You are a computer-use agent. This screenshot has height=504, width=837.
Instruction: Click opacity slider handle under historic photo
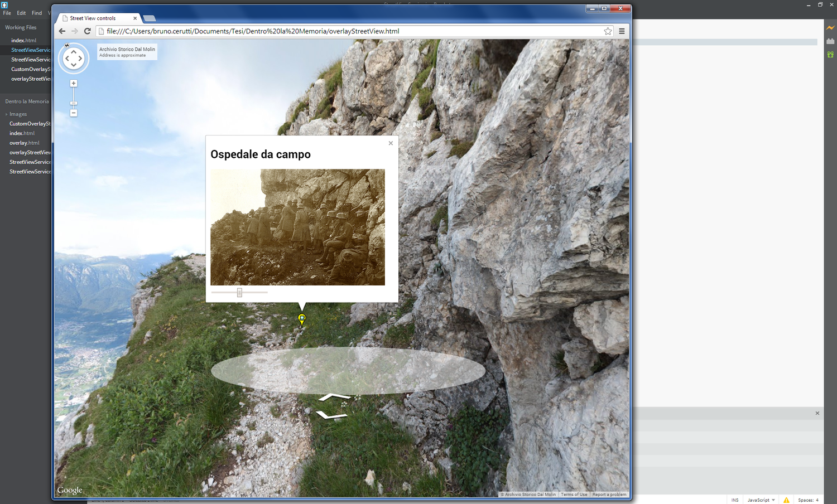pos(239,292)
